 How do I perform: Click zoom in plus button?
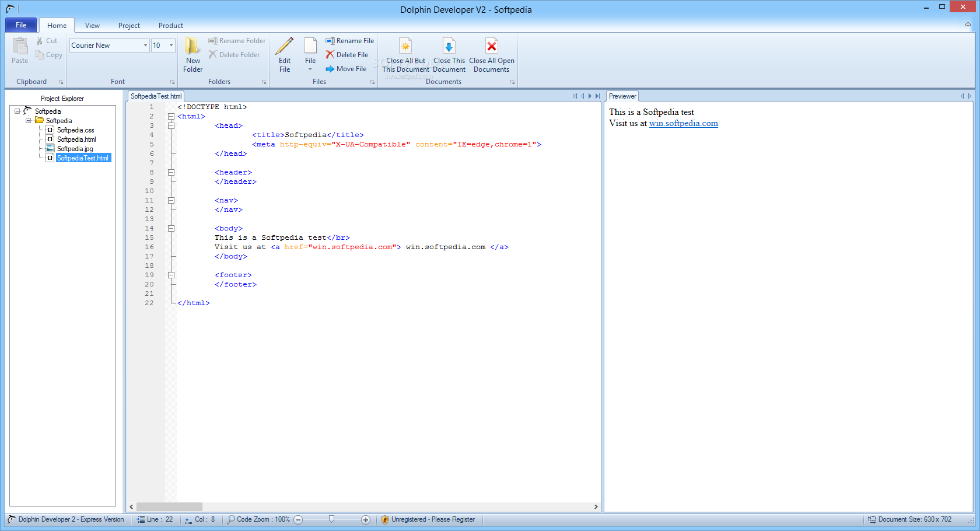(x=366, y=520)
